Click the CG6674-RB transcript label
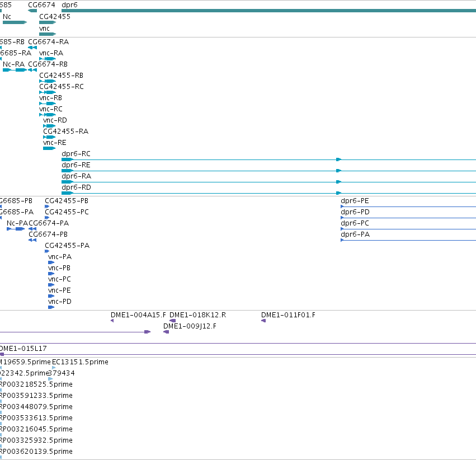Viewport: 476px width, 460px height. pos(48,64)
